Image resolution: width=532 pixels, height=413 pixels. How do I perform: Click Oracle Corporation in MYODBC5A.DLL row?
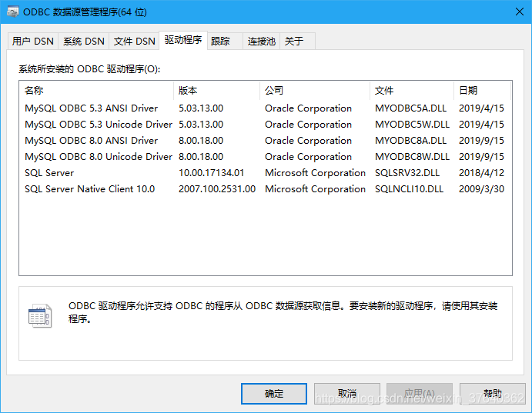pos(308,108)
